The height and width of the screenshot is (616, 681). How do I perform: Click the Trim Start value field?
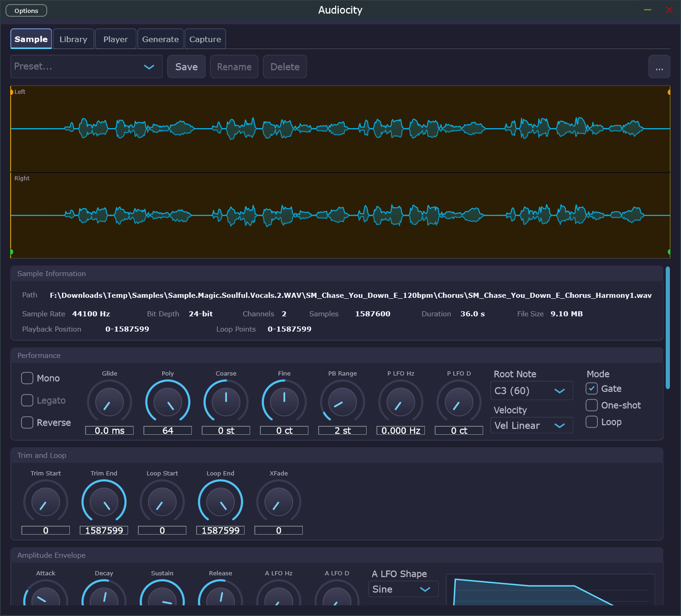46,530
